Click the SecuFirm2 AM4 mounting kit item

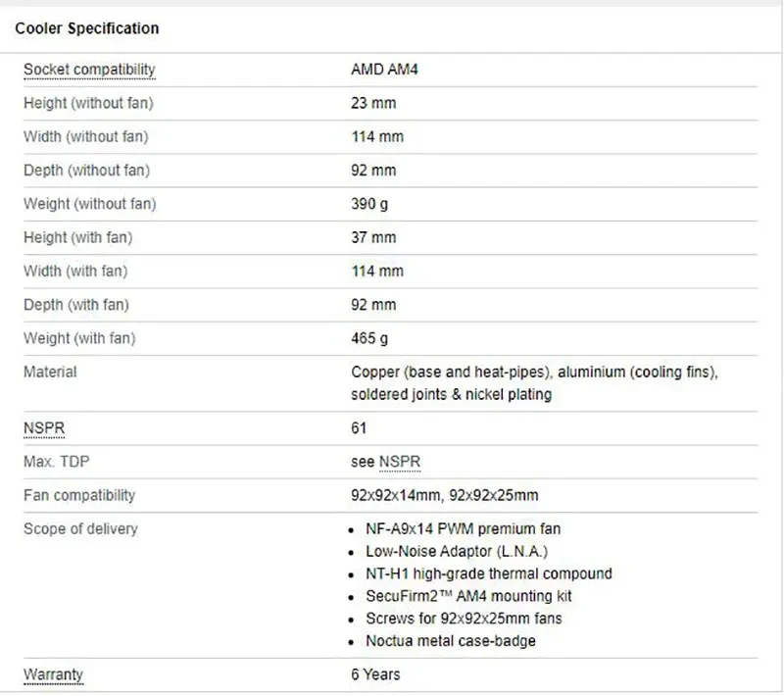click(468, 596)
